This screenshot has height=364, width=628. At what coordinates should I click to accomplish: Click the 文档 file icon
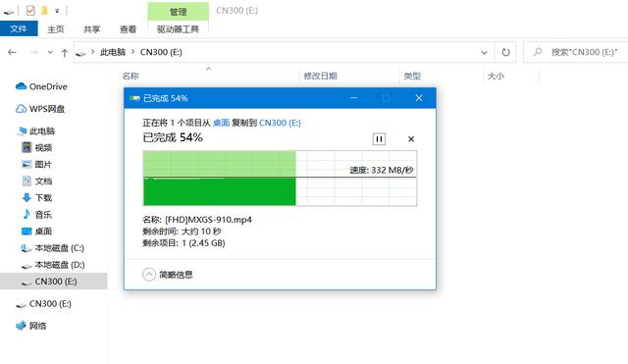pyautogui.click(x=26, y=181)
